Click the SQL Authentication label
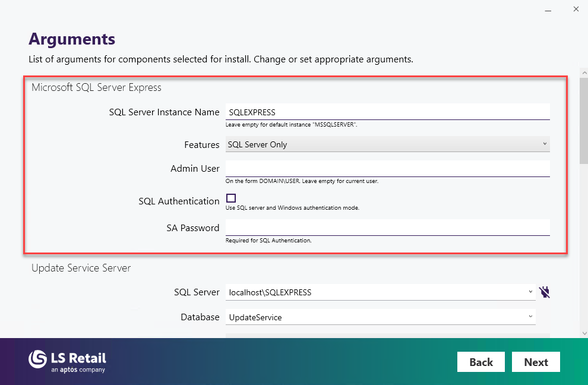This screenshot has height=385, width=588. pyautogui.click(x=179, y=201)
